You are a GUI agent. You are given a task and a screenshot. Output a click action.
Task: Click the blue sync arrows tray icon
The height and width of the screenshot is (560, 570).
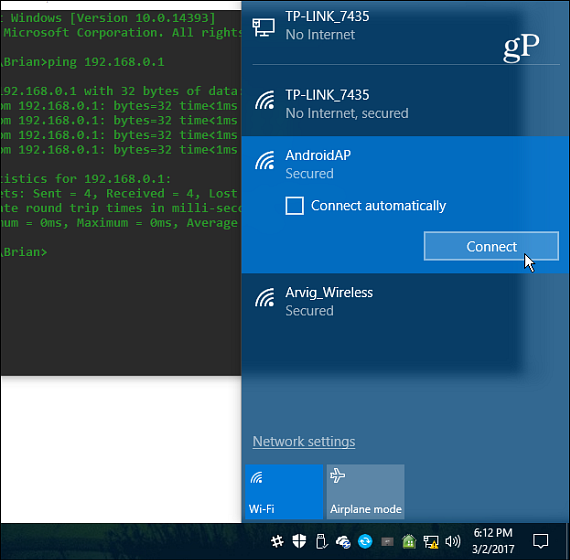(365, 542)
